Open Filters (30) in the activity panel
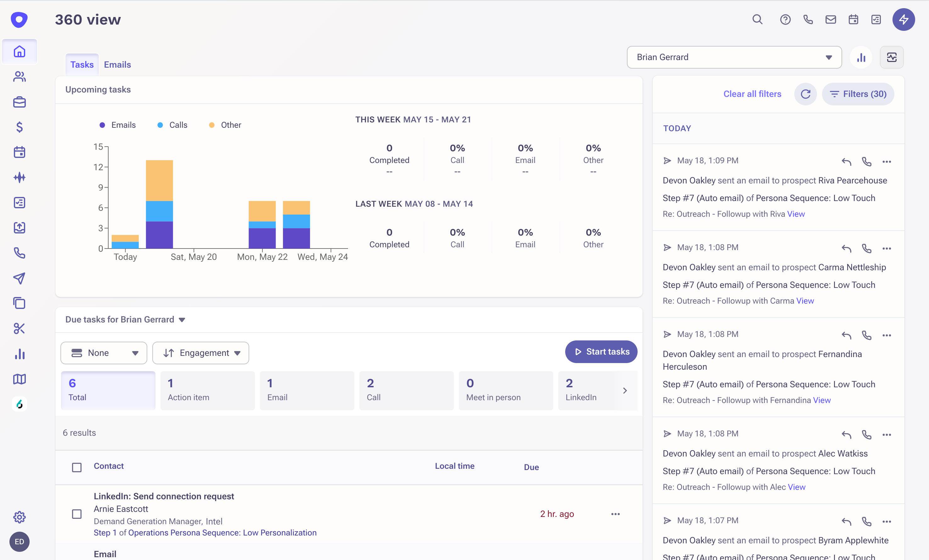Screen dimensions: 929x560 [x=858, y=94]
